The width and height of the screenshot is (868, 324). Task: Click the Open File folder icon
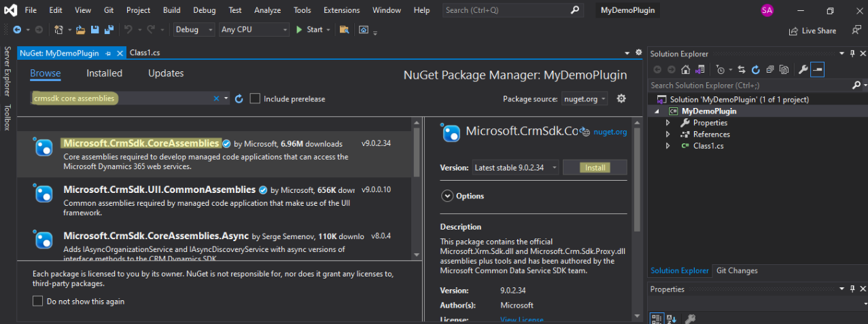[x=80, y=30]
